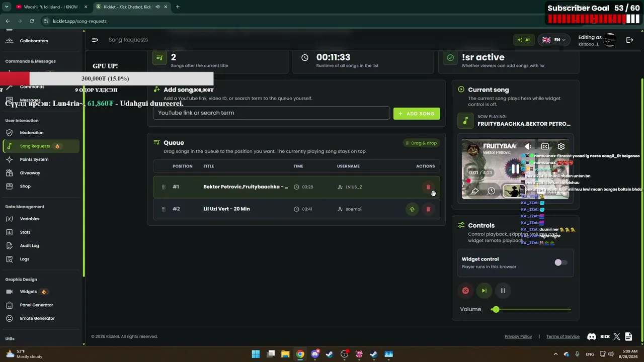Open the Privacy Policy link
Viewport: 644px width, 362px height.
click(518, 336)
